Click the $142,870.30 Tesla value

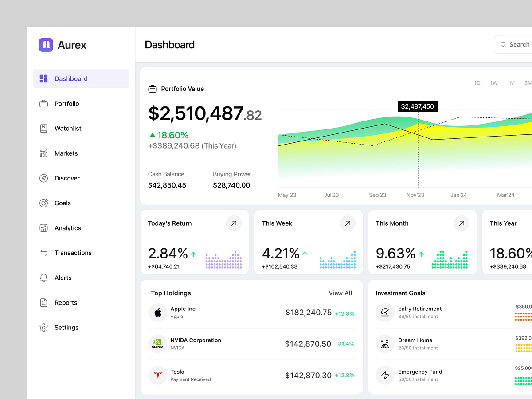[x=309, y=376]
